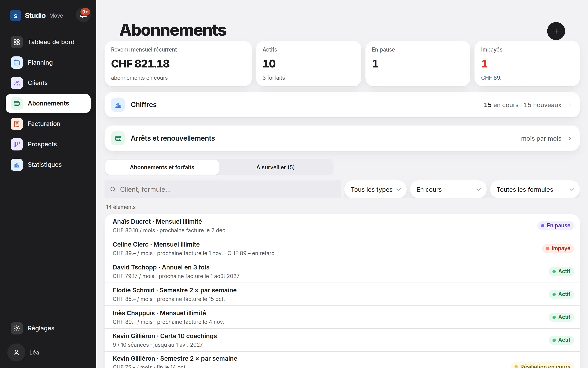This screenshot has width=588, height=368.
Task: Click the search magnifier icon
Action: coord(113,189)
